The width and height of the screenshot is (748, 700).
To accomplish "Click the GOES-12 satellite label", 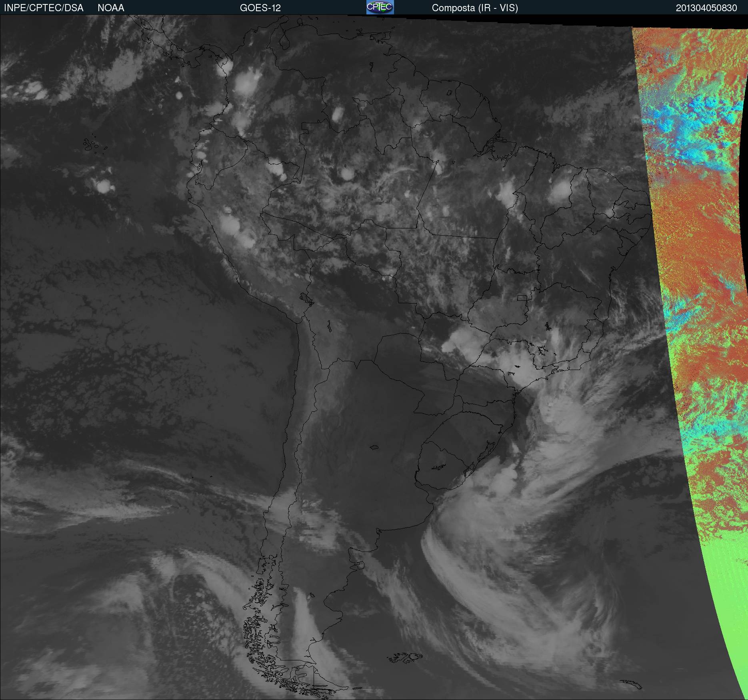I will click(260, 8).
